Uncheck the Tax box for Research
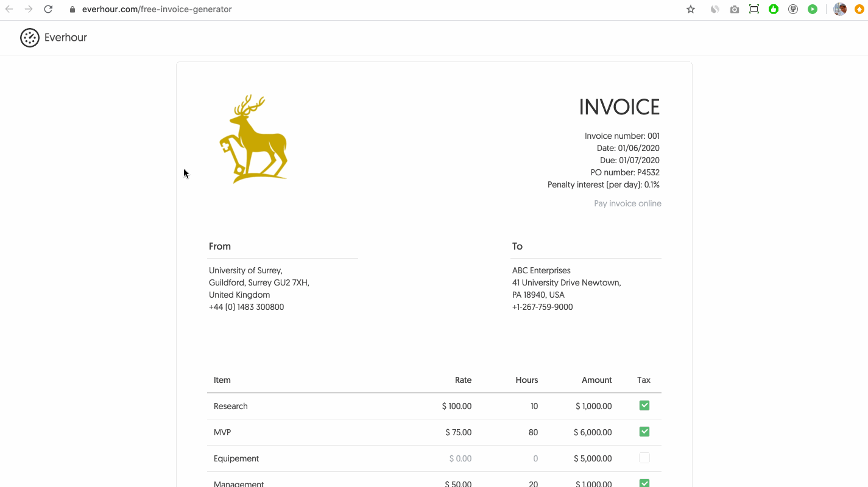The image size is (868, 487). [644, 405]
